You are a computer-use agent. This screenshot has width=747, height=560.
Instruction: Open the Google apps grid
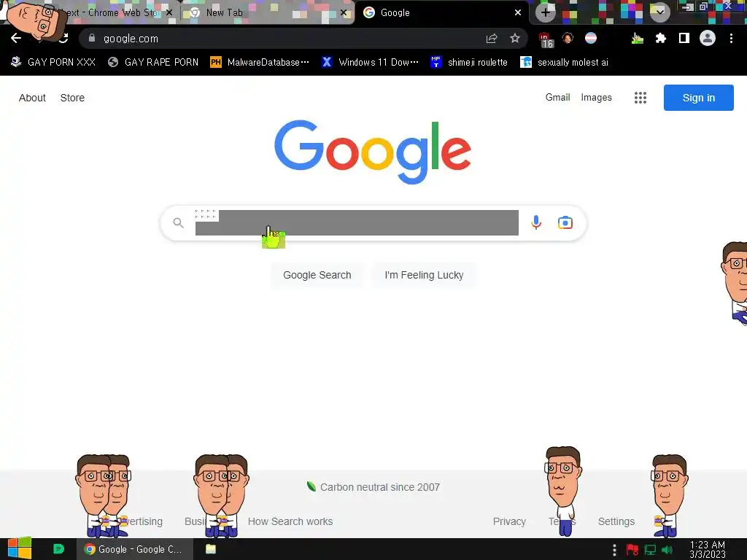640,98
